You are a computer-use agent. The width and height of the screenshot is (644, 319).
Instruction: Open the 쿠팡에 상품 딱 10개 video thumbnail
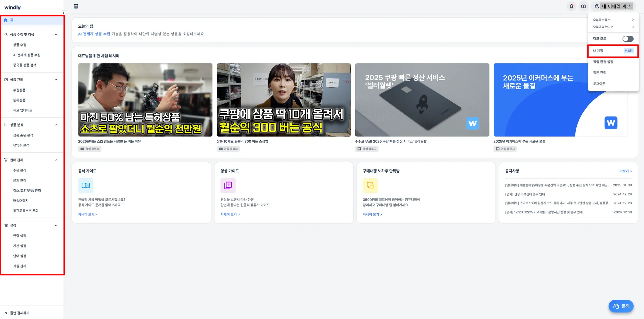coord(284,100)
